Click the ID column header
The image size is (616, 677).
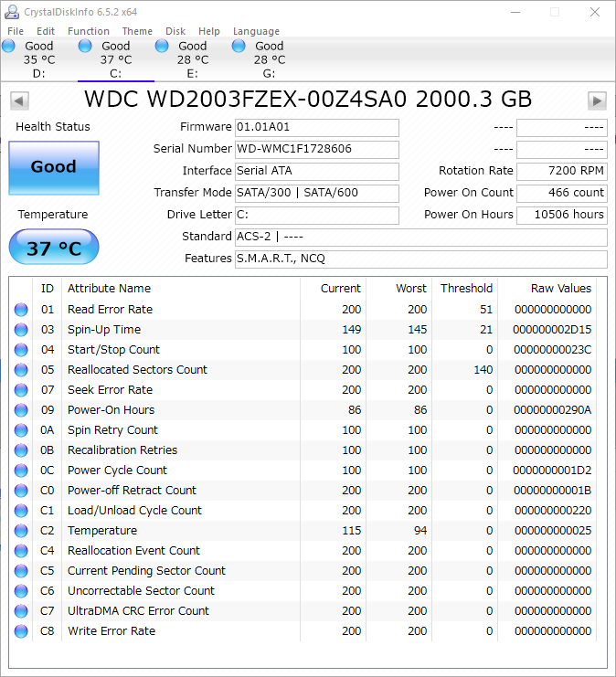[x=48, y=289]
